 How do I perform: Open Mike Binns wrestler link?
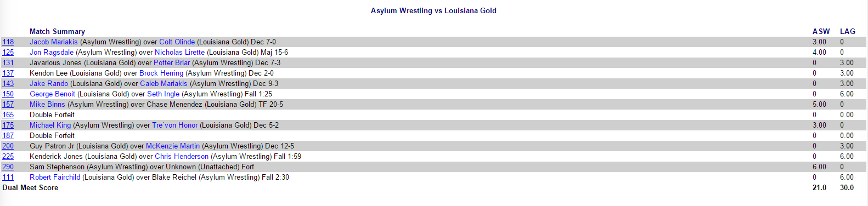(x=47, y=104)
